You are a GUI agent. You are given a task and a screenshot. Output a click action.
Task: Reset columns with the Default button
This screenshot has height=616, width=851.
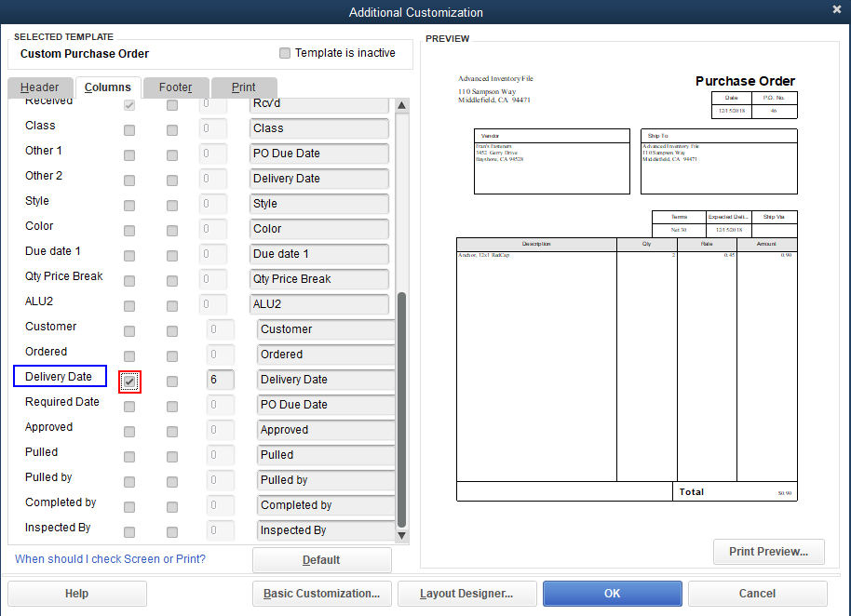pos(321,560)
